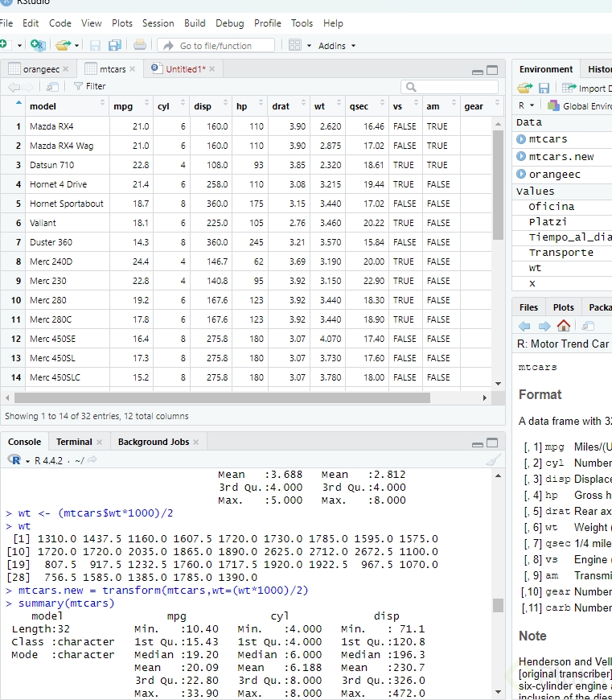Viewport: 612px width, 700px height.
Task: Expand the orangeec data object
Action: 522,175
